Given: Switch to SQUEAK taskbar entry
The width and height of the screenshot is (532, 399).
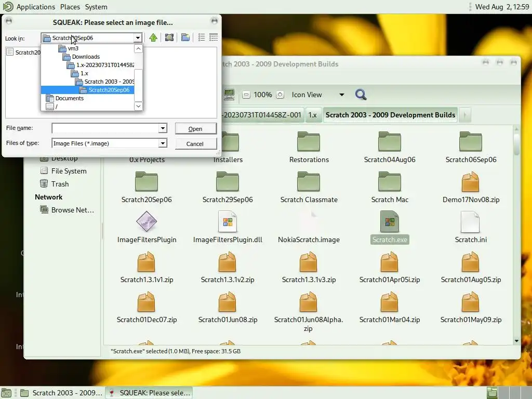Looking at the screenshot, I should [x=149, y=393].
